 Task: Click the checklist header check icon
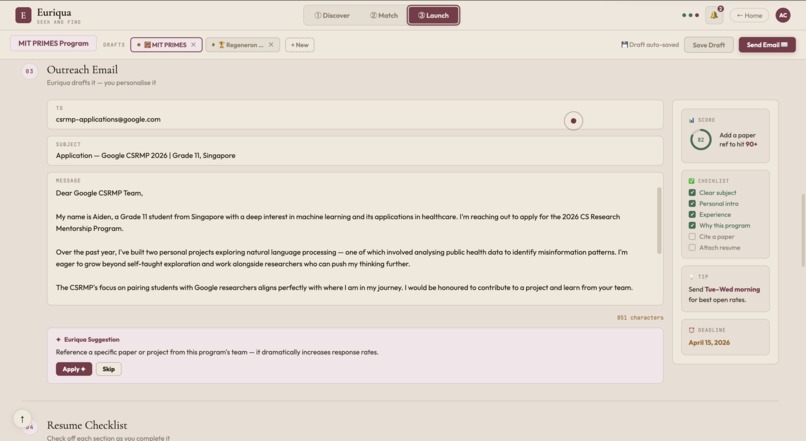pos(691,181)
